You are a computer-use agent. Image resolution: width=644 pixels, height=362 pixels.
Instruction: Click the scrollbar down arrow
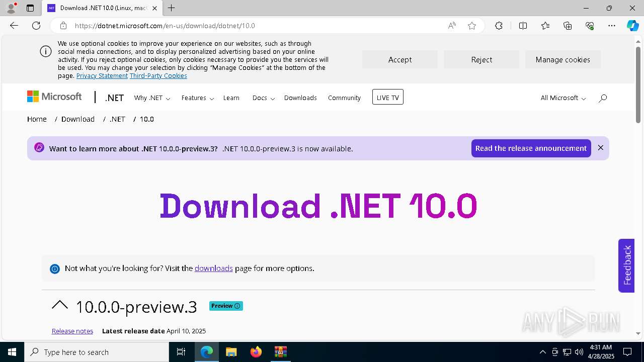[638, 333]
